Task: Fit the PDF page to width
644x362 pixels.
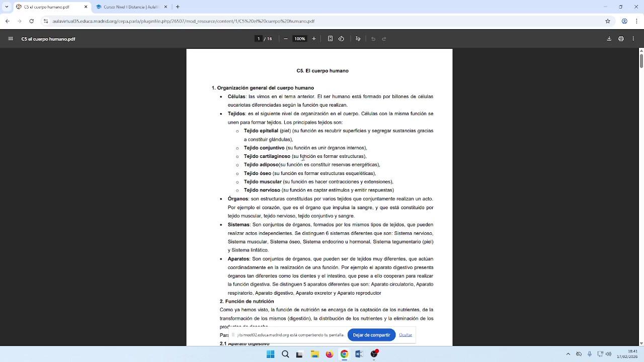Action: [330, 39]
